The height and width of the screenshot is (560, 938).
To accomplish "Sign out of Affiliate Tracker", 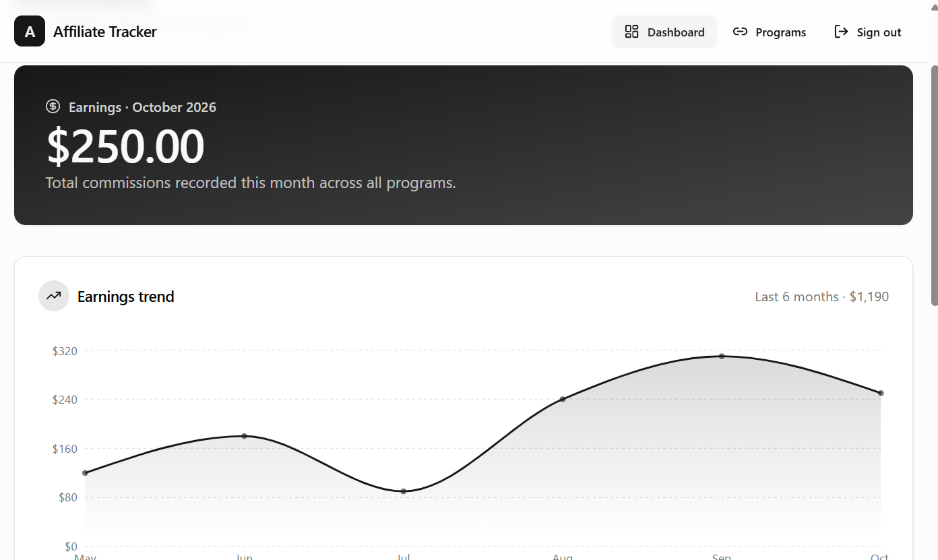I will tap(868, 32).
